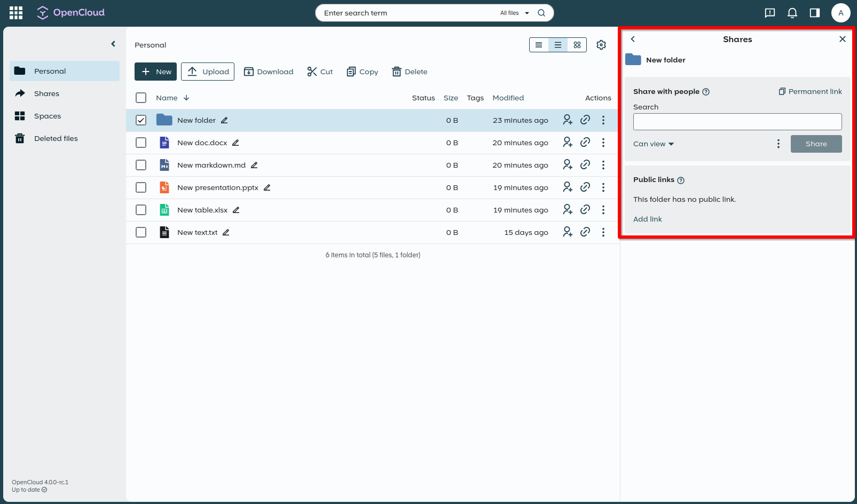
Task: Open the Shares section in the sidebar
Action: click(47, 93)
